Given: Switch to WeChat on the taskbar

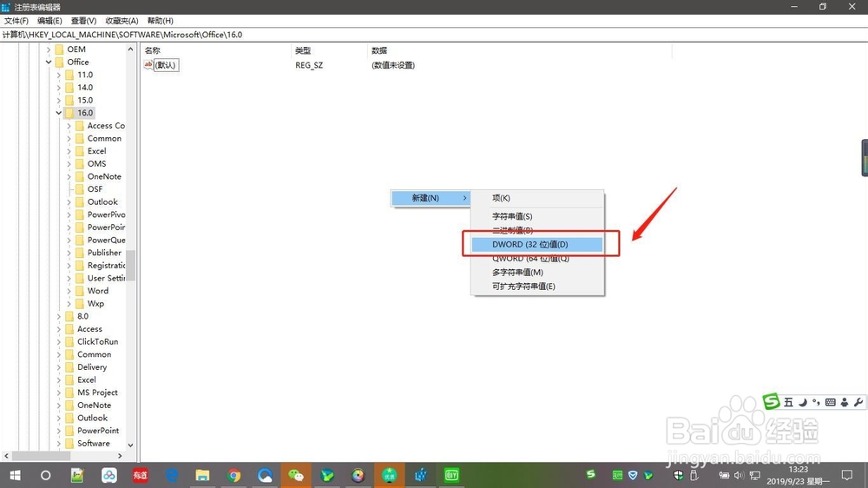Looking at the screenshot, I should click(x=296, y=475).
